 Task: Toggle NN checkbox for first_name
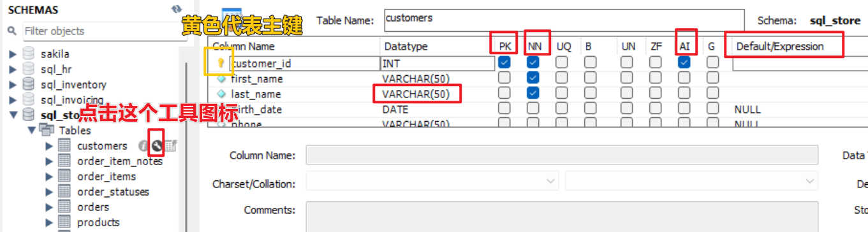pos(533,78)
